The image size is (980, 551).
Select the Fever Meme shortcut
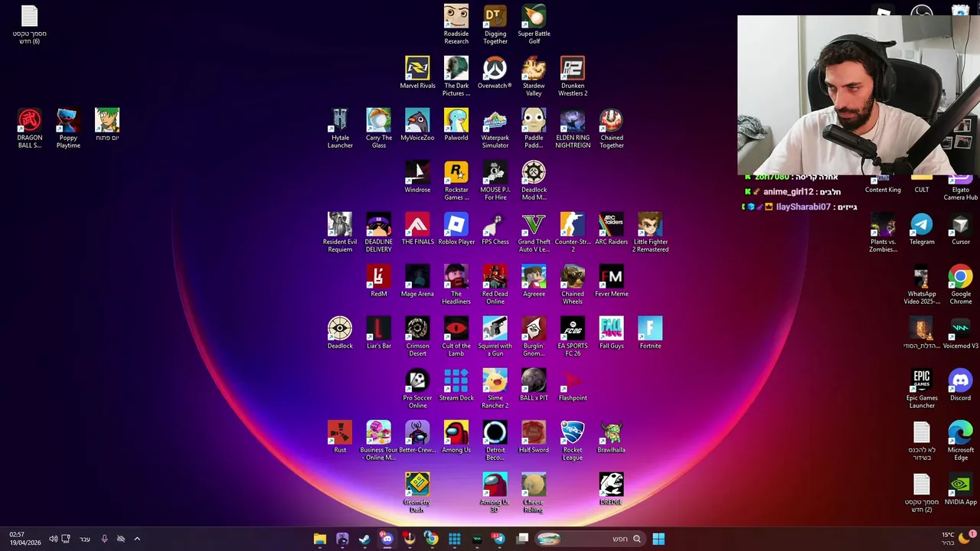coord(612,281)
